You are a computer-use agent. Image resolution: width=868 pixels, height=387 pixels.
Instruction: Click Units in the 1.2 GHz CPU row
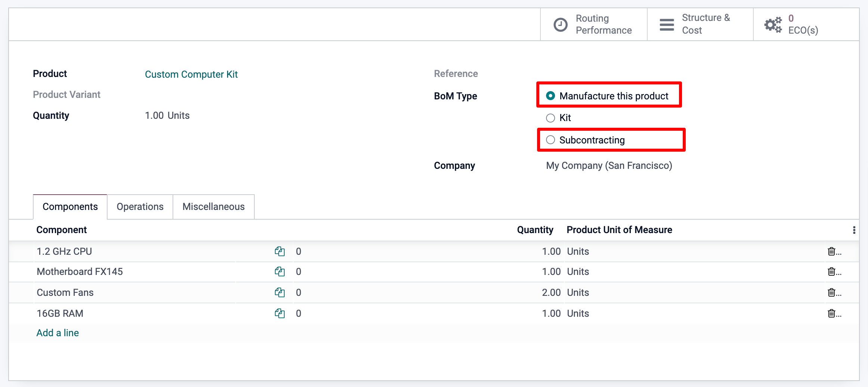pyautogui.click(x=578, y=251)
